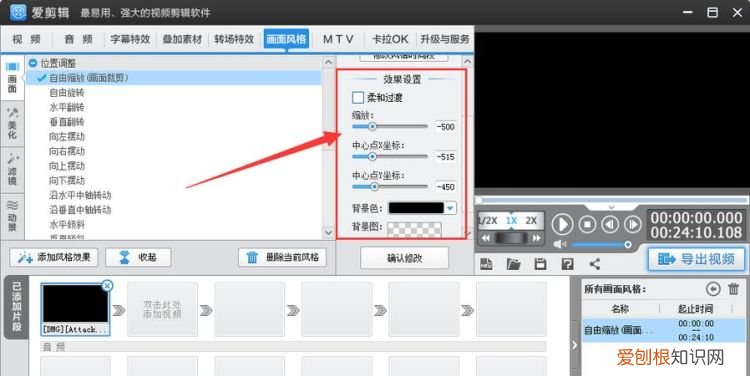Step to the previous frame
Image resolution: width=750 pixels, height=376 pixels.
pos(610,224)
